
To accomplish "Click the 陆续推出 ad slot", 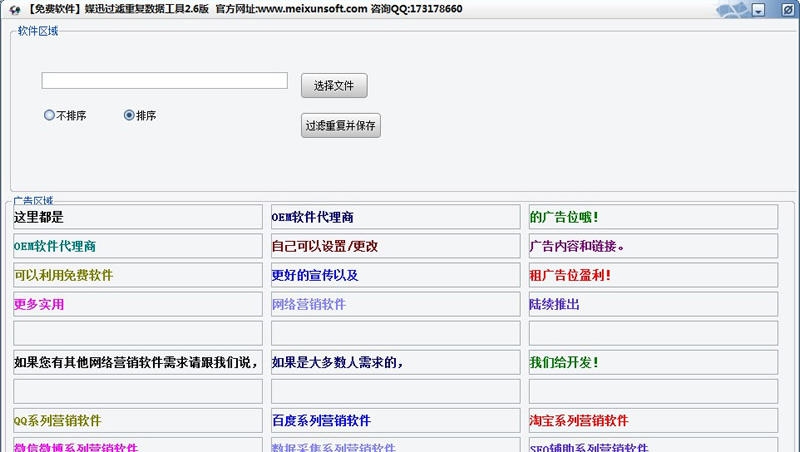I will [x=653, y=305].
